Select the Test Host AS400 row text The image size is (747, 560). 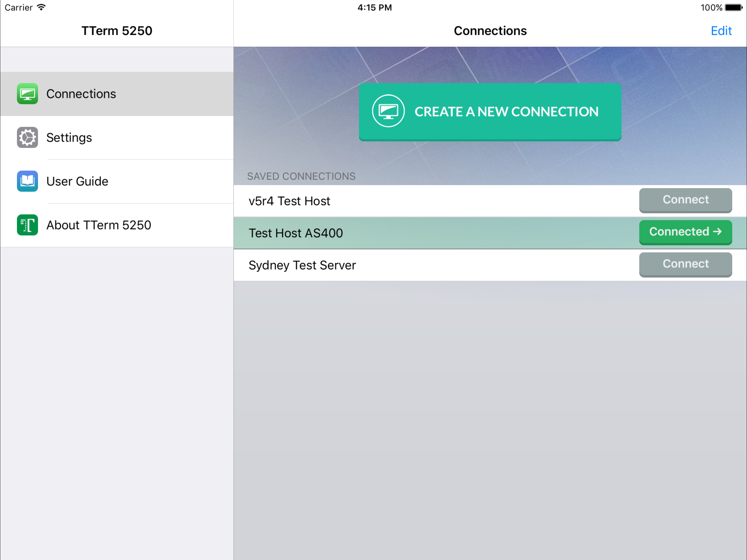296,233
